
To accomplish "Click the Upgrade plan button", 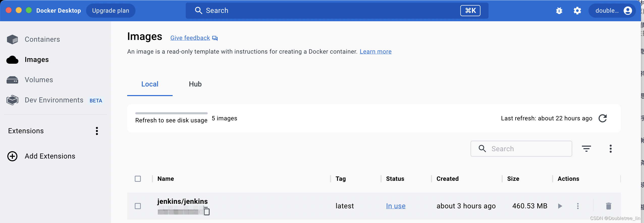I will click(111, 11).
